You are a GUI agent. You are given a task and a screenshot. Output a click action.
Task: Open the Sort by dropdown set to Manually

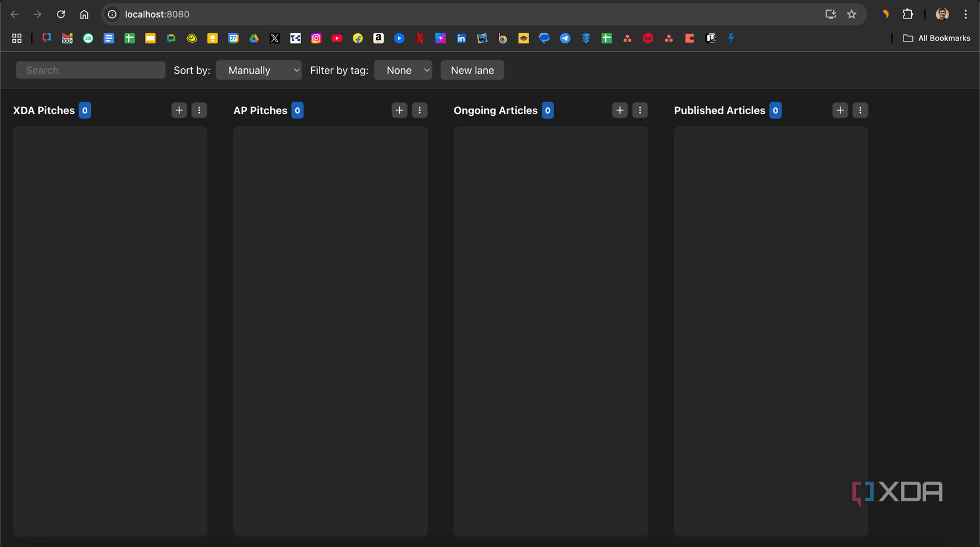point(258,69)
